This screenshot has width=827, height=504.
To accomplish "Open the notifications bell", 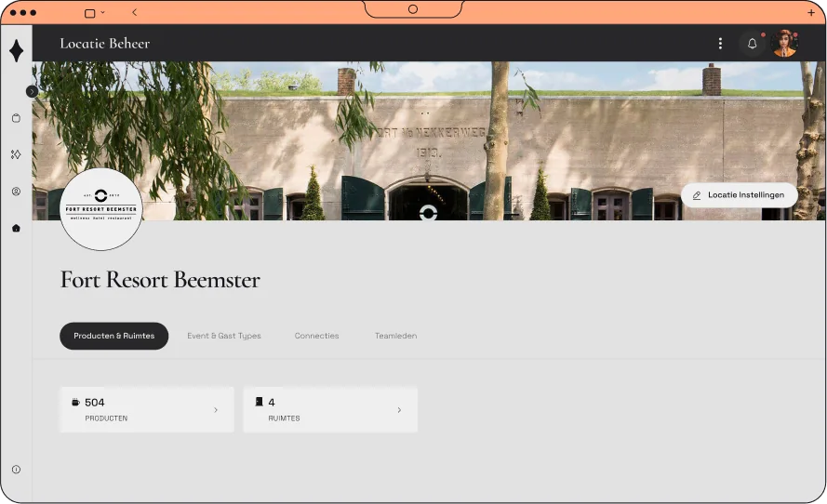I will coord(752,43).
